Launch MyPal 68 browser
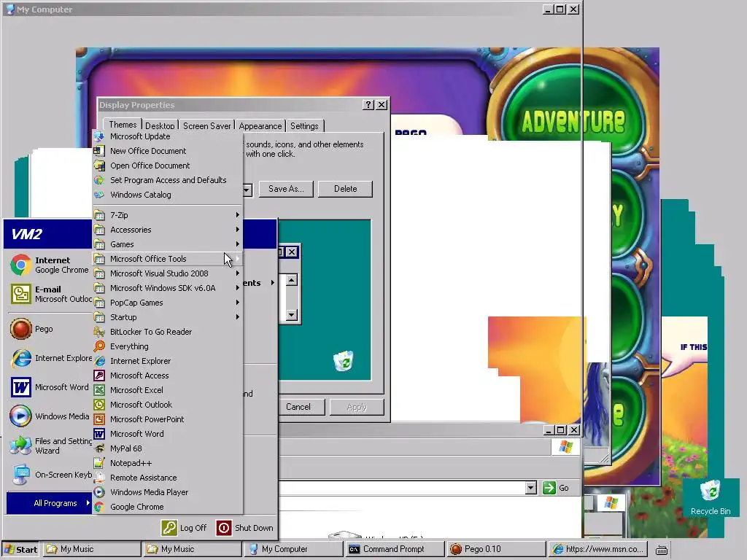Screen dimensions: 747x560 pyautogui.click(x=168, y=448)
